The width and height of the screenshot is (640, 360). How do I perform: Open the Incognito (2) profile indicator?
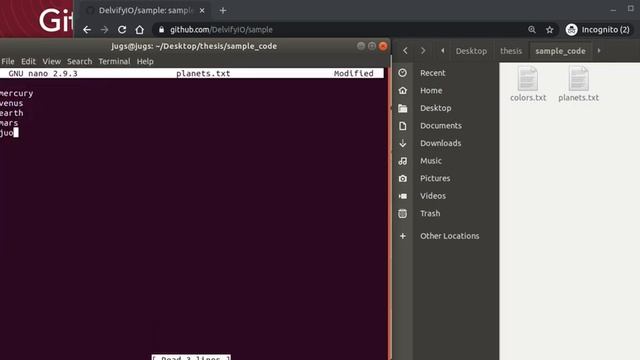click(x=598, y=30)
